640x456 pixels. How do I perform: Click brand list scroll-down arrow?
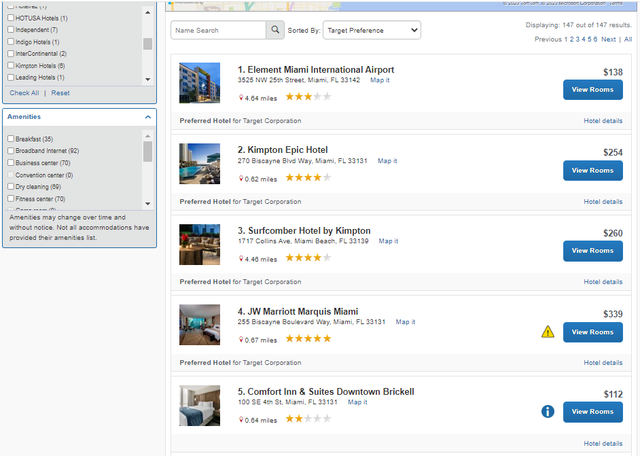tap(148, 79)
